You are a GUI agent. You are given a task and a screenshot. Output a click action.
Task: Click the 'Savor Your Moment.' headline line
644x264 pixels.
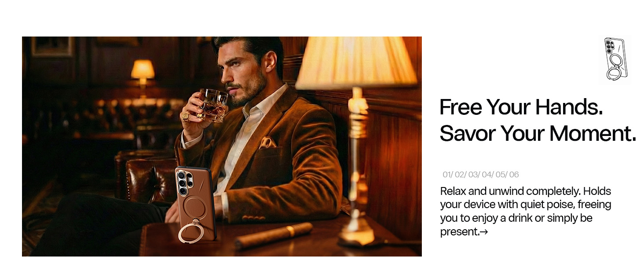[538, 133]
